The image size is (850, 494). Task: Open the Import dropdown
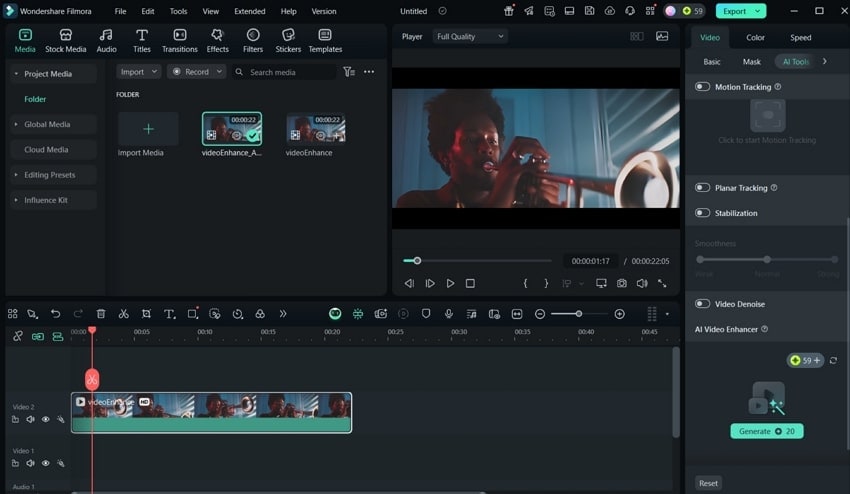(x=139, y=72)
